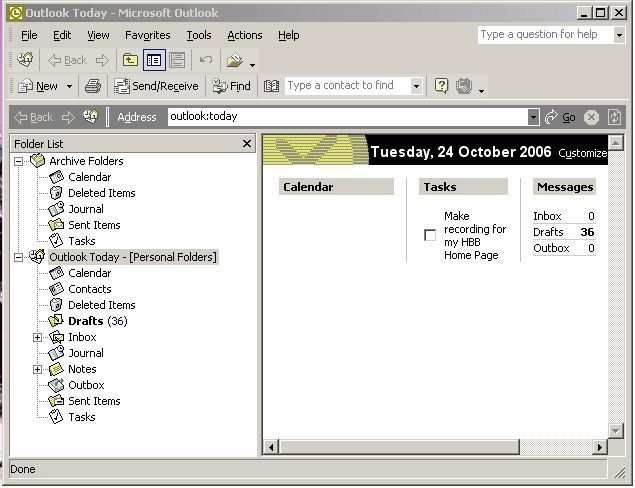This screenshot has height=488, width=635.
Task: Click the horizontal scrollbar right arrow
Action: tap(599, 447)
